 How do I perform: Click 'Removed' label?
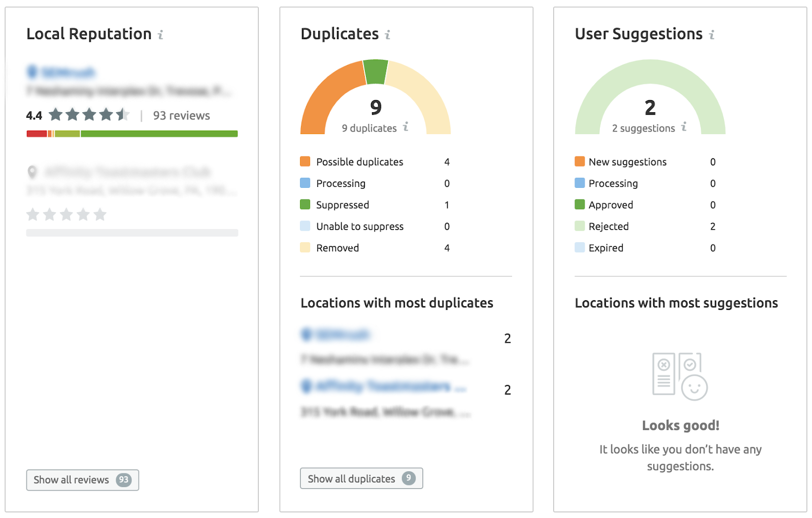[337, 248]
